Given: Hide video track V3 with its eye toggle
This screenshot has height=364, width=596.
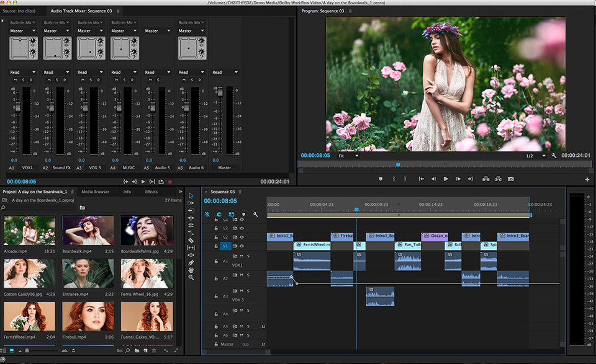Looking at the screenshot, I should click(x=241, y=229).
